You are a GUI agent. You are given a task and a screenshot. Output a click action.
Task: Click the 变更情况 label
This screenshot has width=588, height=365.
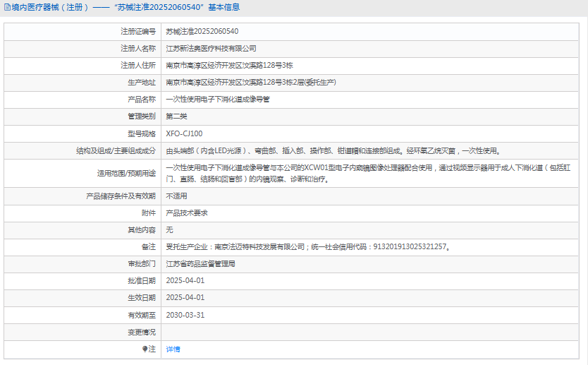click(x=142, y=333)
